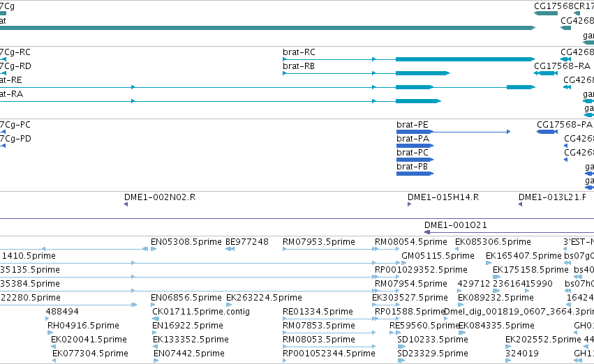Click the EN16922.5prime EST label
This screenshot has height=364, width=594.
click(188, 326)
